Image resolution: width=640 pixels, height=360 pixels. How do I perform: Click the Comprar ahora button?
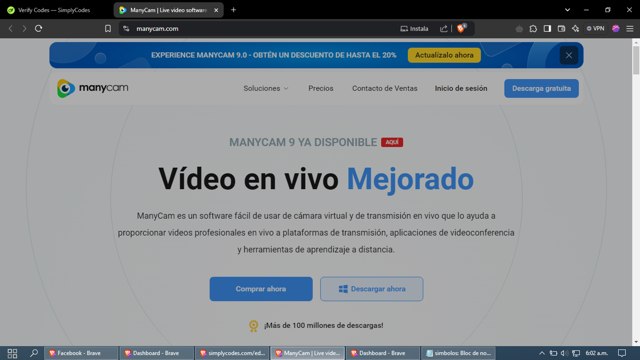pyautogui.click(x=261, y=289)
